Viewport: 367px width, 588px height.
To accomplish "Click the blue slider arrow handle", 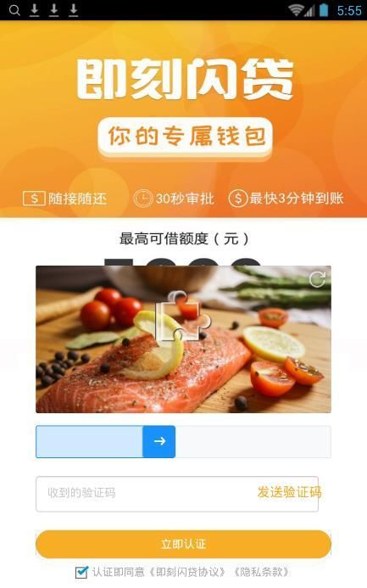I will tap(158, 441).
